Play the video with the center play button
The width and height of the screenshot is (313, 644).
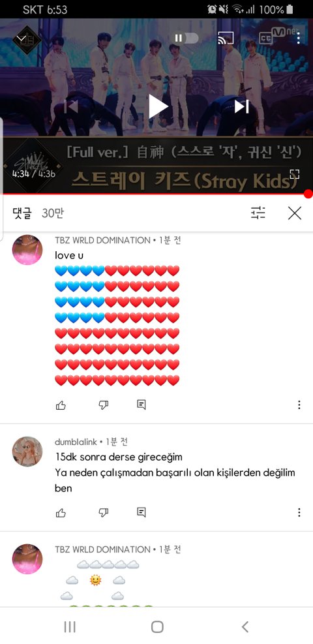pos(158,106)
